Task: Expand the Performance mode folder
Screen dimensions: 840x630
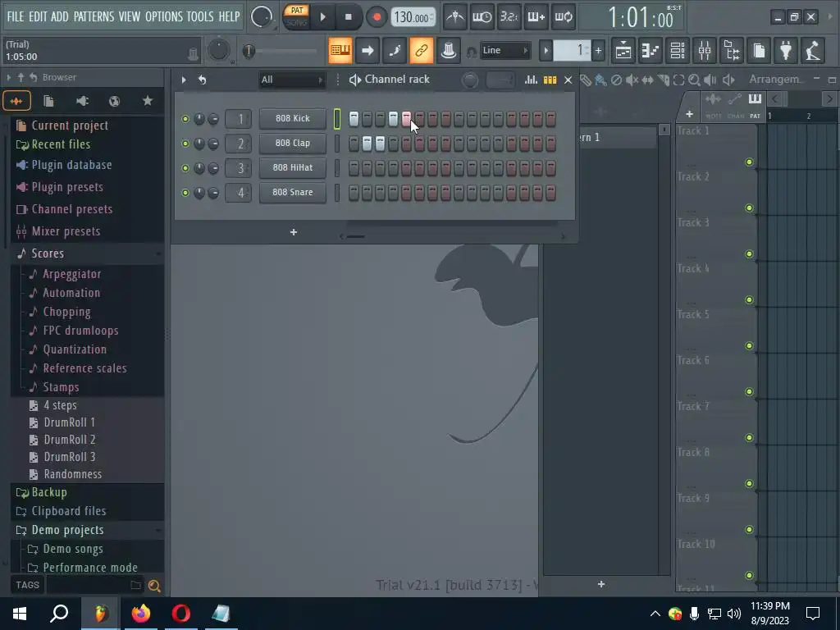Action: coord(90,567)
